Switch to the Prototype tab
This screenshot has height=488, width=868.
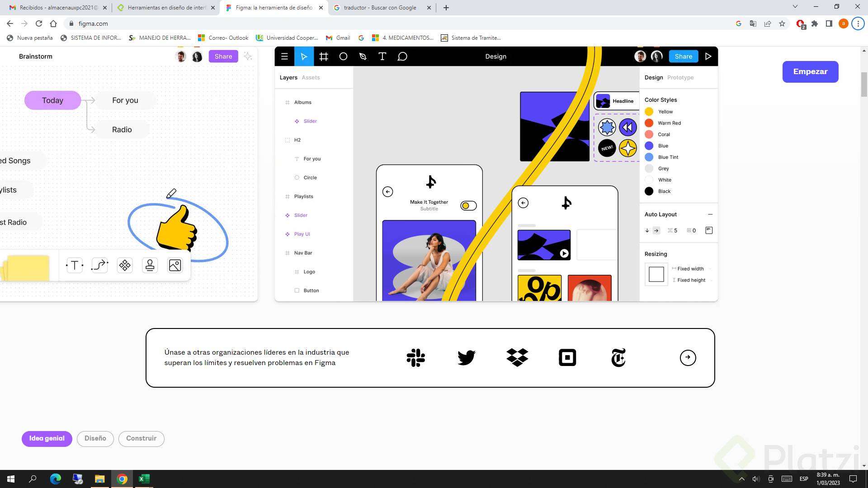pos(680,78)
